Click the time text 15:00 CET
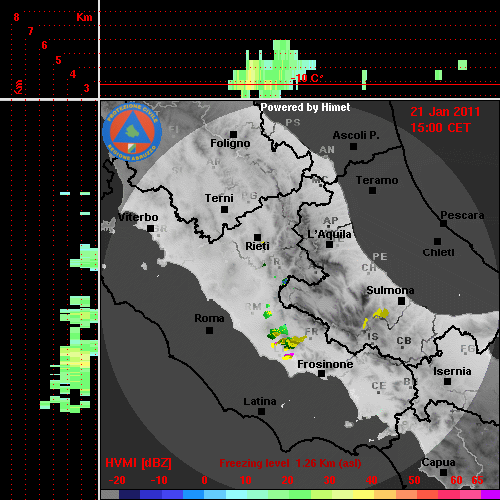The height and width of the screenshot is (500, 500). [x=440, y=128]
